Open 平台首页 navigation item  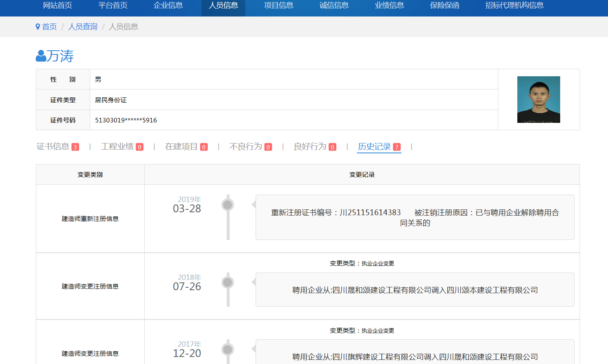coord(113,5)
